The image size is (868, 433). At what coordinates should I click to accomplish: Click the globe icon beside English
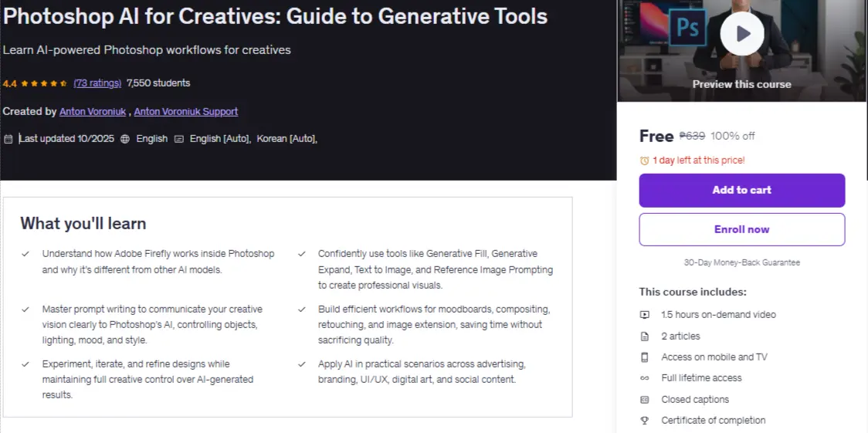coord(125,139)
